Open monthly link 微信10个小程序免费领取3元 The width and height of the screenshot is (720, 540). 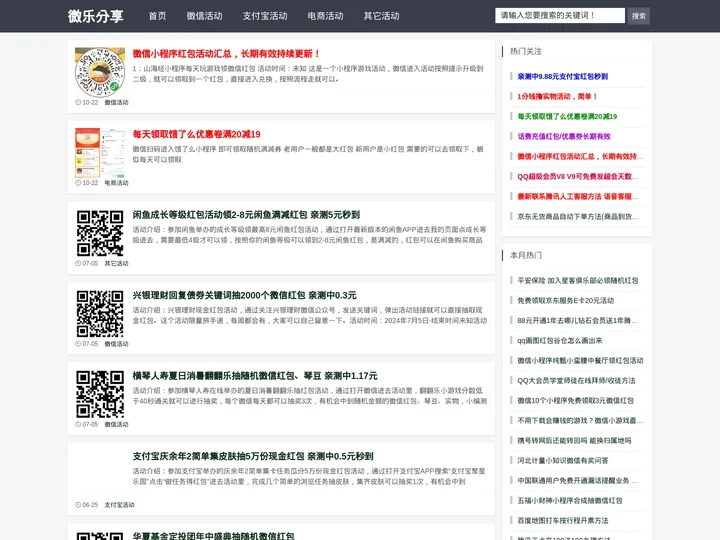[575, 400]
